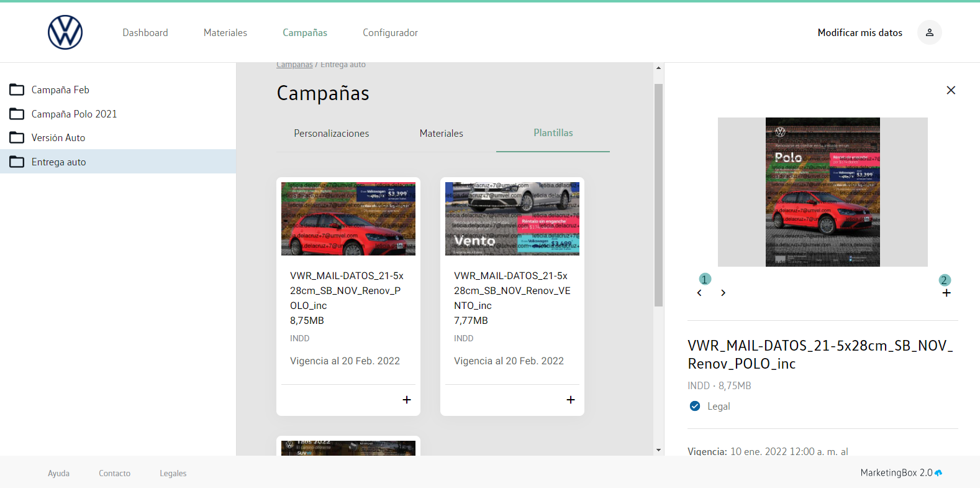
Task: Select the Campaña Polo 2021 folder
Action: (x=118, y=114)
